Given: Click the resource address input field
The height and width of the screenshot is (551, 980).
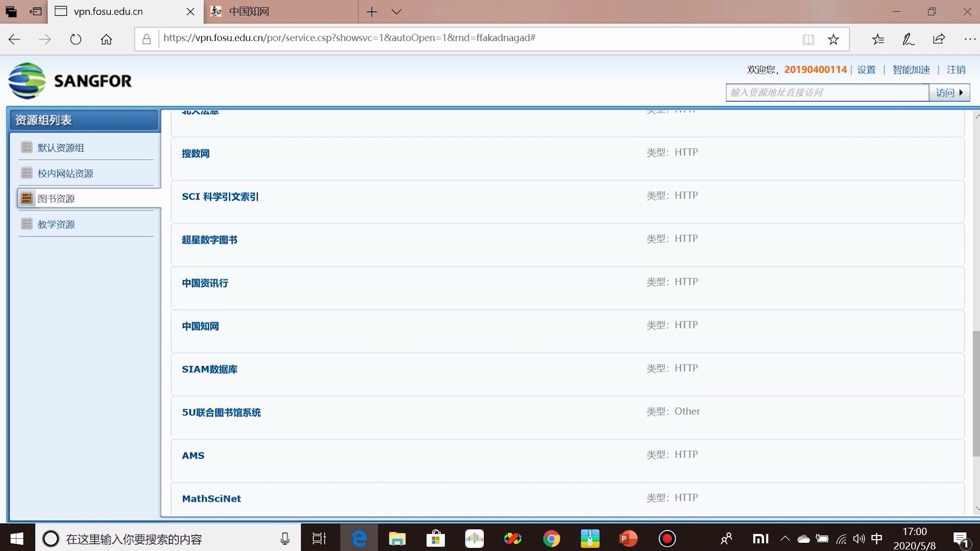Looking at the screenshot, I should (827, 92).
